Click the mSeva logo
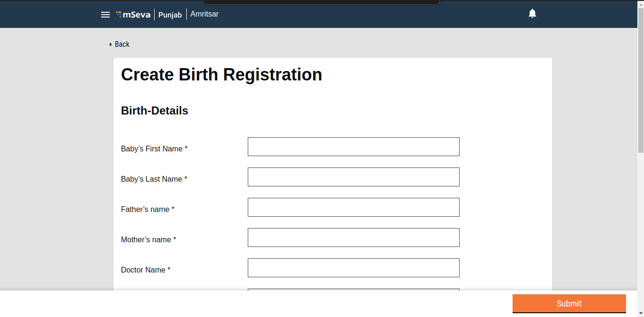Viewport: 644px width, 317px height. tap(133, 15)
